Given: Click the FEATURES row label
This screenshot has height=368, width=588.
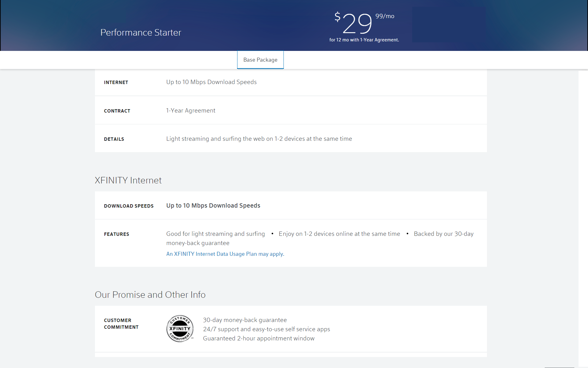Looking at the screenshot, I should tap(116, 234).
